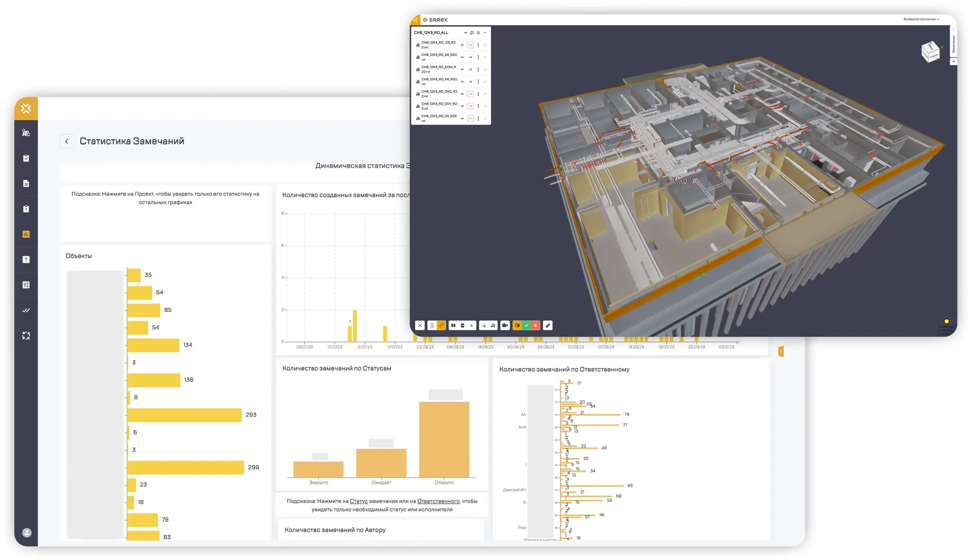Click the 'Статус' link in the hint

(359, 501)
